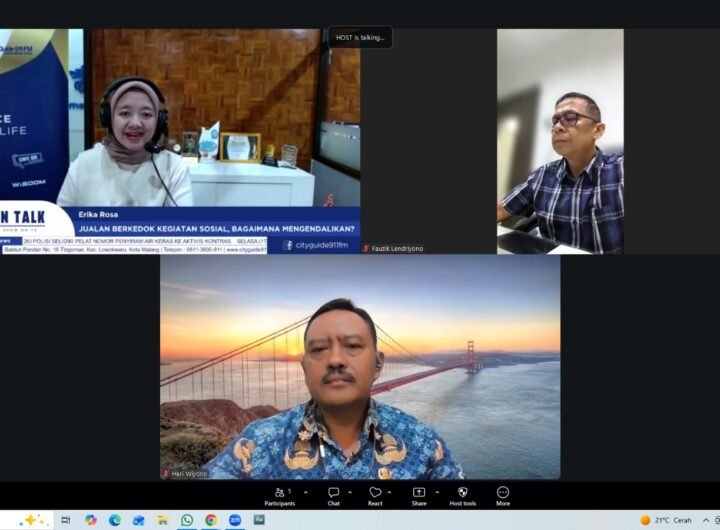
Task: Open Host tools shield menu
Action: 462,495
